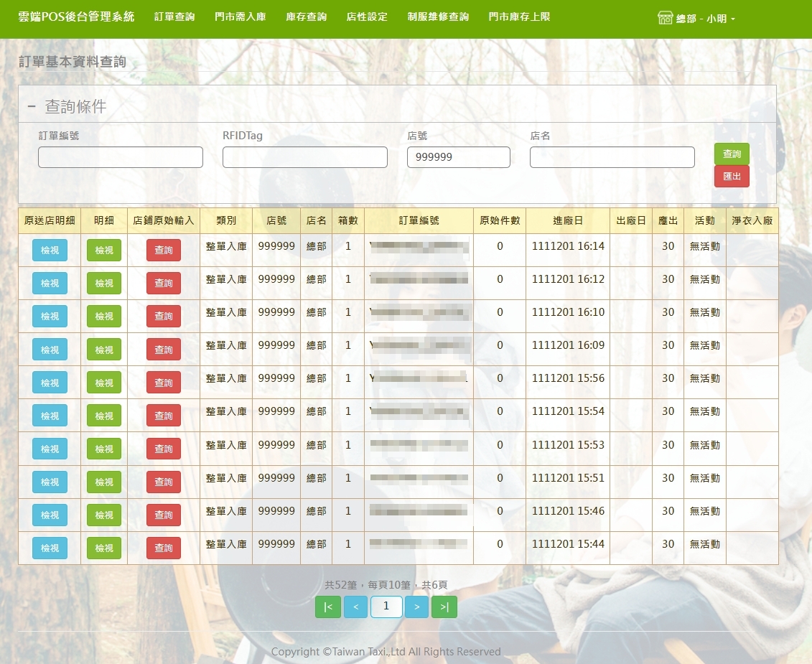Image resolution: width=812 pixels, height=664 pixels.
Task: View 明細 for the 16:12 order
Action: coord(104,284)
